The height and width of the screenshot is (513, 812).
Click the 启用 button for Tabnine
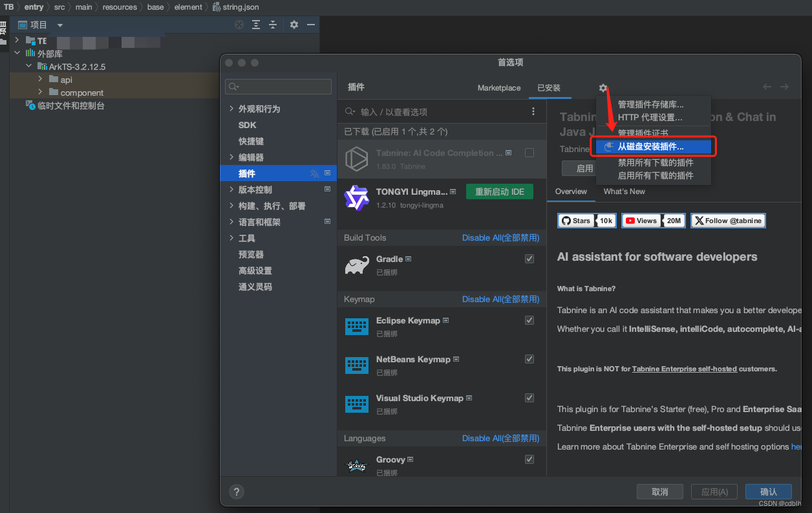[580, 168]
